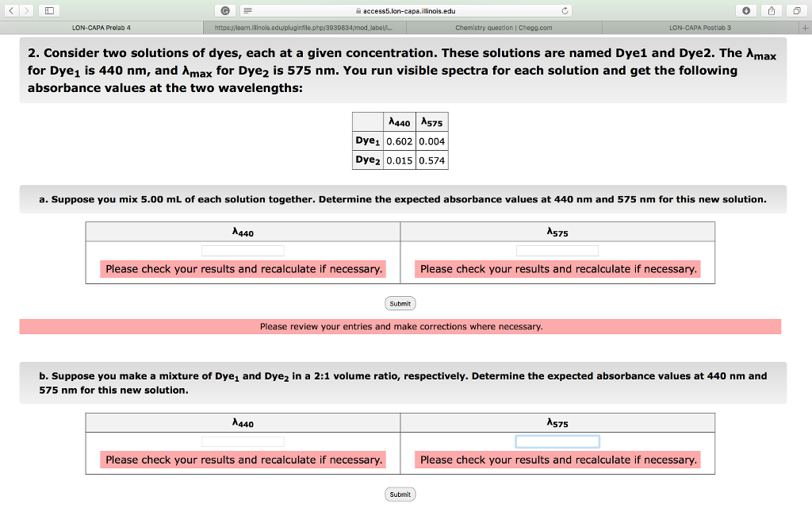Open new tab with the plus button
Viewport: 812px width, 508px height.
[806, 26]
